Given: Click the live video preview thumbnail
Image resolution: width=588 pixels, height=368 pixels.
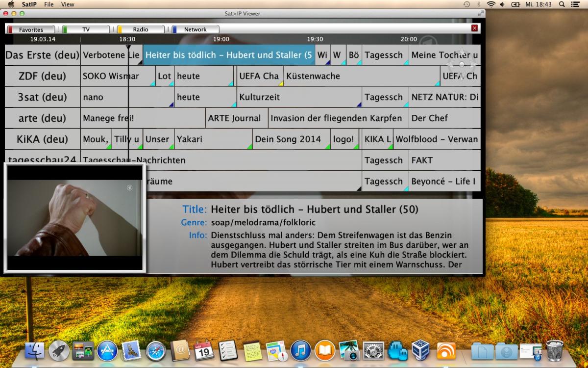Looking at the screenshot, I should pyautogui.click(x=74, y=218).
